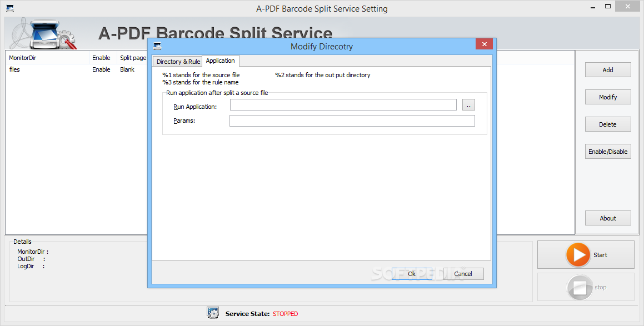Click the Params input field
644x326 pixels.
352,121
